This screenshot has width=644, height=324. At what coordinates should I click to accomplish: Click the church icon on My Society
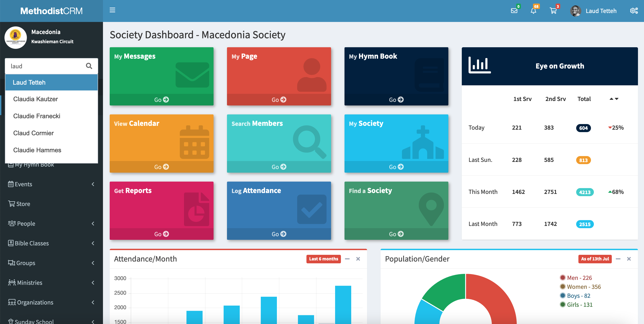coord(423,142)
